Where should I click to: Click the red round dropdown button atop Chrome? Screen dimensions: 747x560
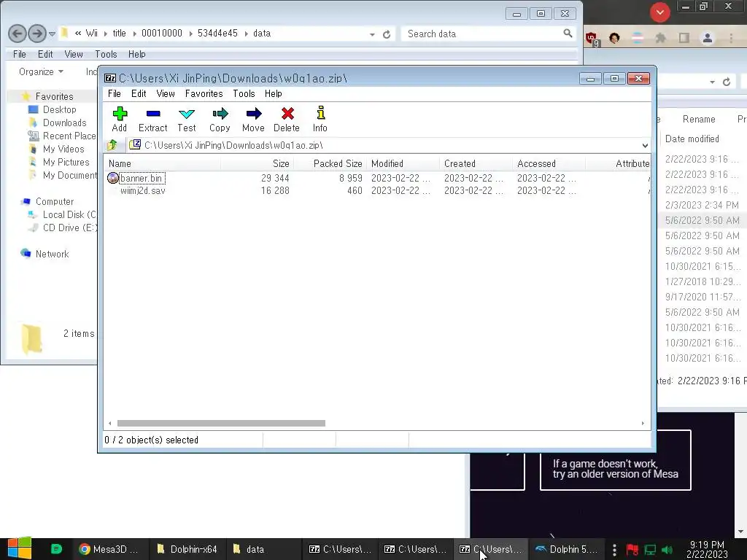tap(659, 12)
